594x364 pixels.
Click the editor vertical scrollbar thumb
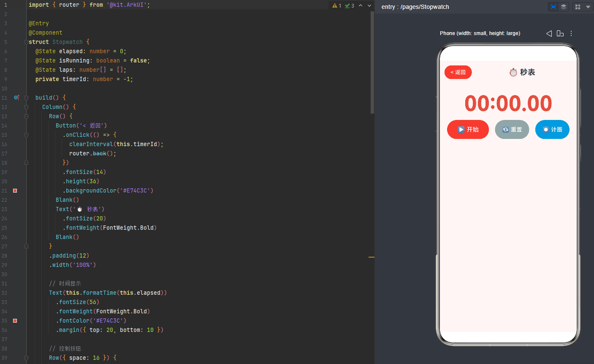(372, 62)
